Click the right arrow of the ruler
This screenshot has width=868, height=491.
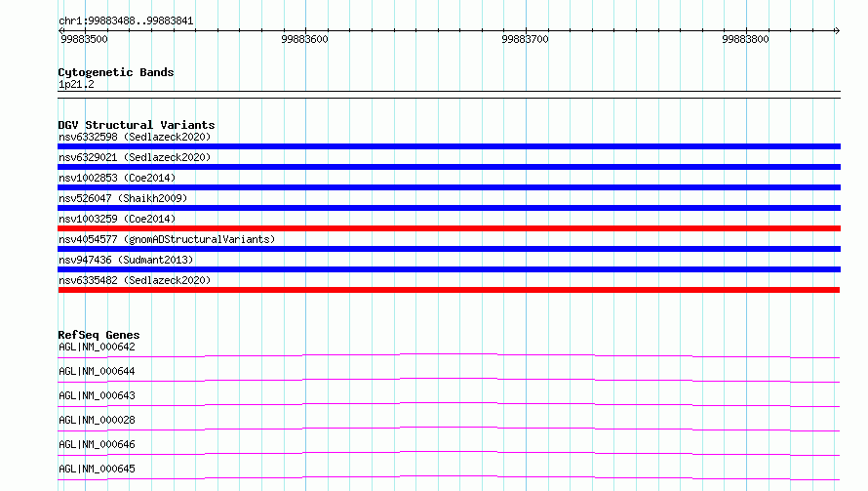click(x=837, y=30)
